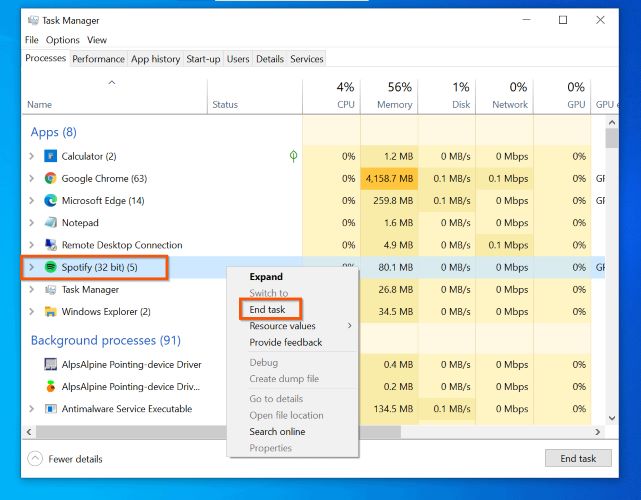
Task: Select the Processes tab
Action: click(45, 58)
